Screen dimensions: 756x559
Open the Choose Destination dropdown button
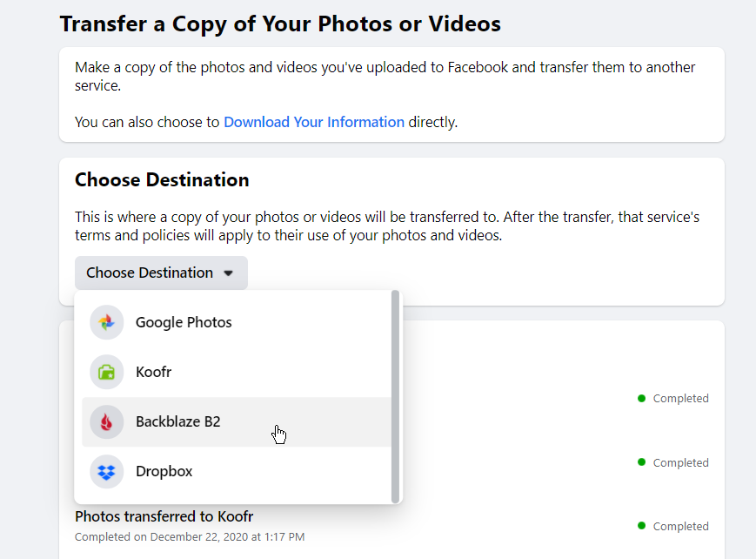161,273
